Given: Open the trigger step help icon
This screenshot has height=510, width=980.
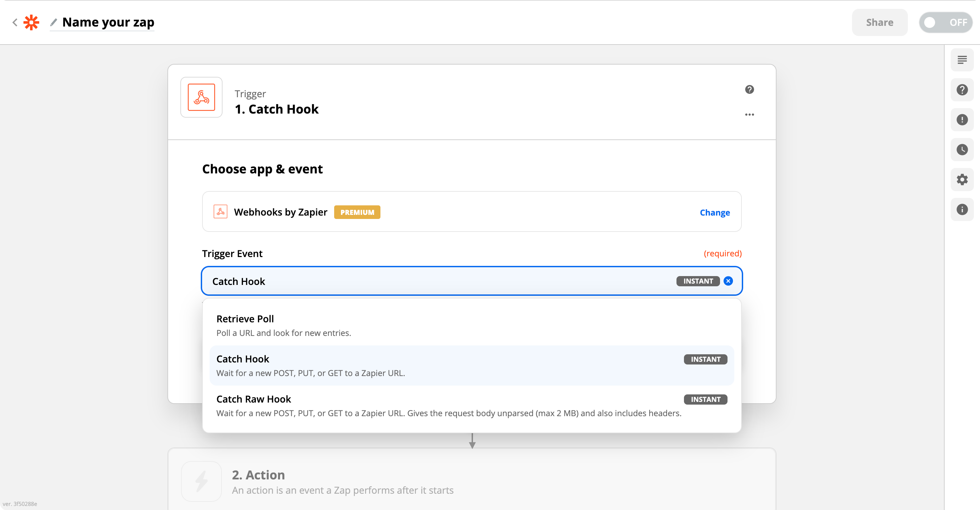Looking at the screenshot, I should [x=749, y=89].
